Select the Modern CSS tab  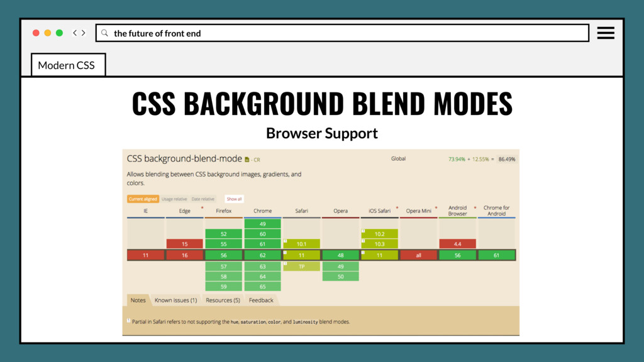[x=68, y=65]
